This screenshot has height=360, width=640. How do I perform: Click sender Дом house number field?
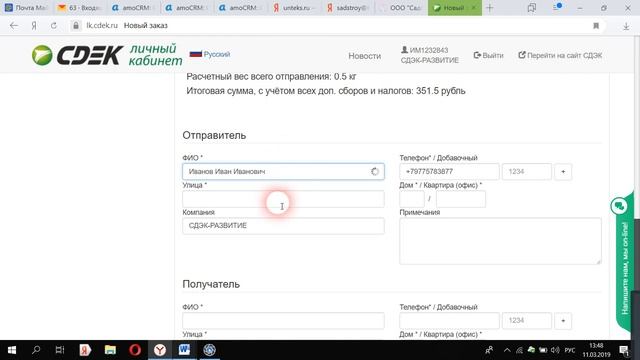click(411, 199)
